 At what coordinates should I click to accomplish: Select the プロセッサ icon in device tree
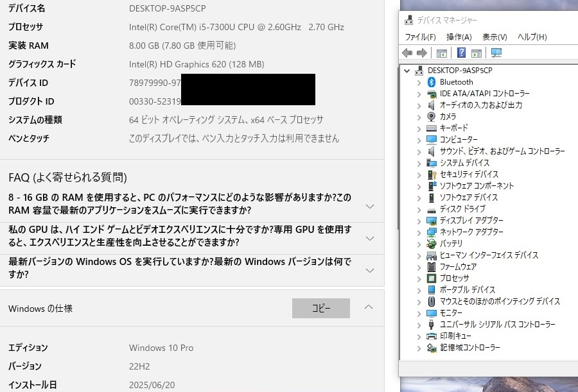point(432,278)
